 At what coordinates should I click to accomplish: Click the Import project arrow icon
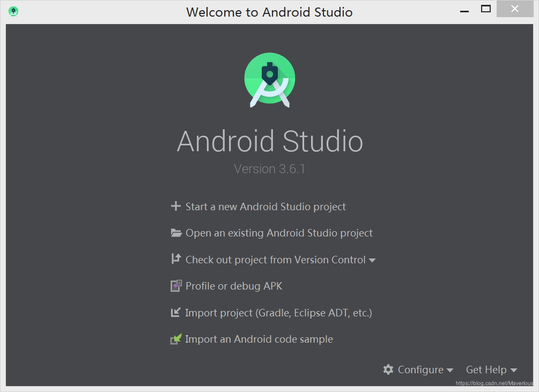(x=176, y=312)
